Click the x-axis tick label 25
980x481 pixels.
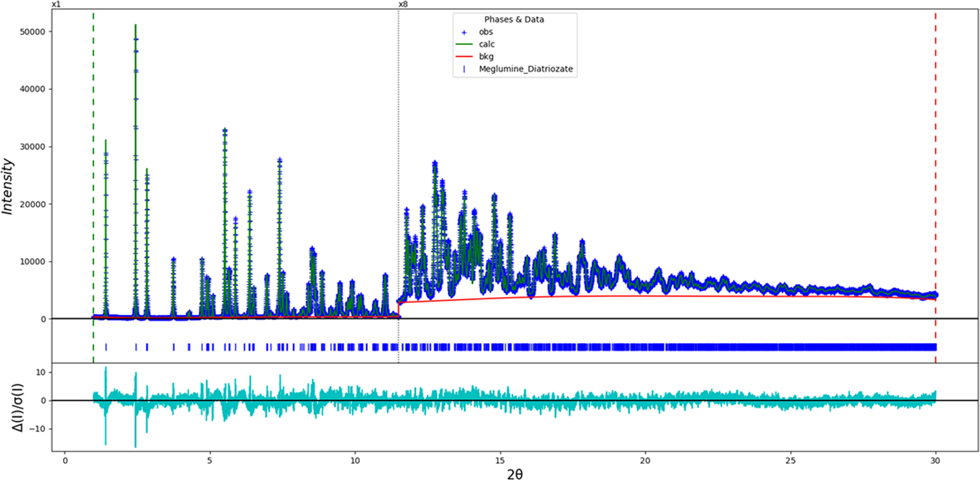[790, 461]
